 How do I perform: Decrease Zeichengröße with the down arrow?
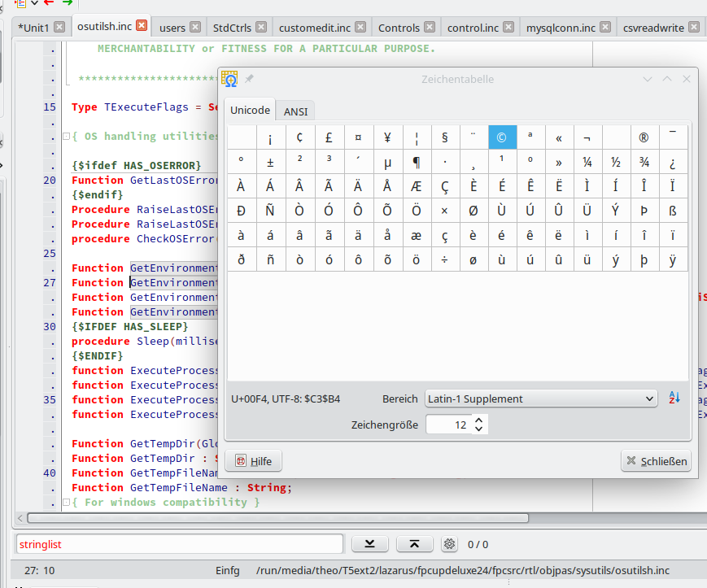coord(479,429)
